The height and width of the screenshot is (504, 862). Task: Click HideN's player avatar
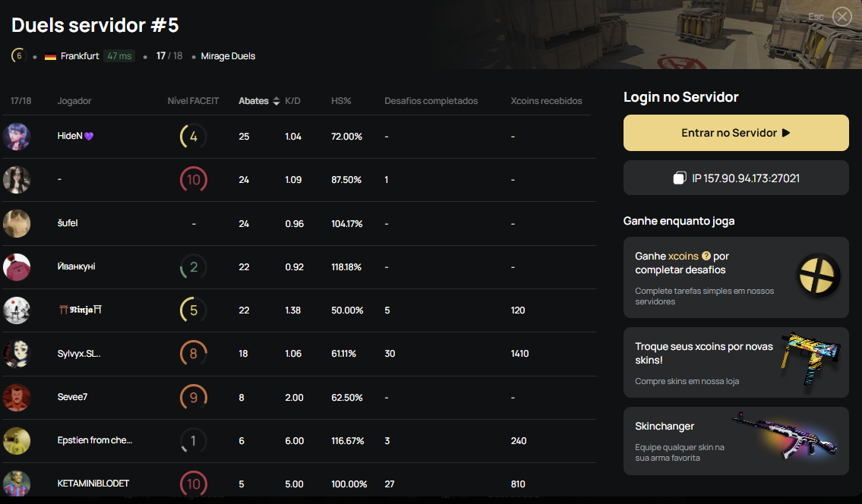(17, 137)
